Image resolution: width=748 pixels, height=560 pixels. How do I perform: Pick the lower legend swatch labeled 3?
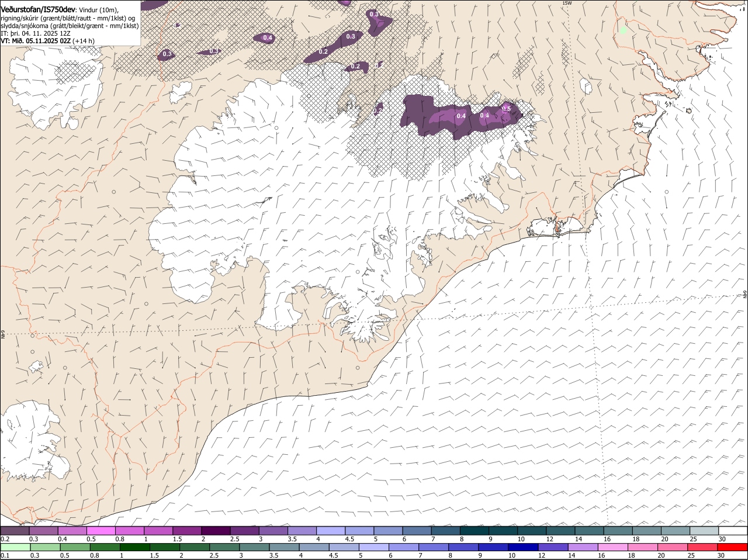pyautogui.click(x=254, y=547)
